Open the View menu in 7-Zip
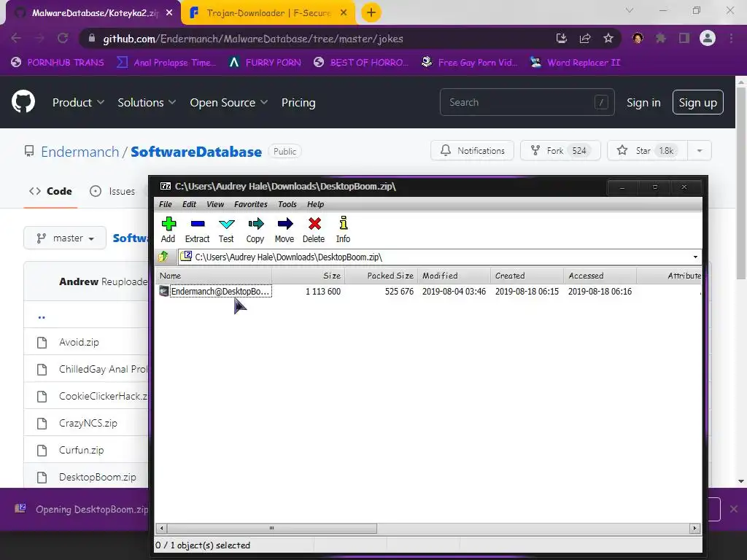 click(x=215, y=204)
